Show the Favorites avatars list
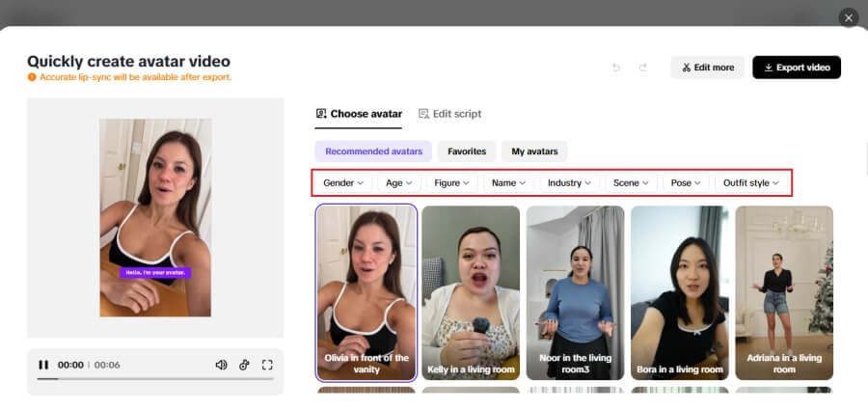 point(467,151)
